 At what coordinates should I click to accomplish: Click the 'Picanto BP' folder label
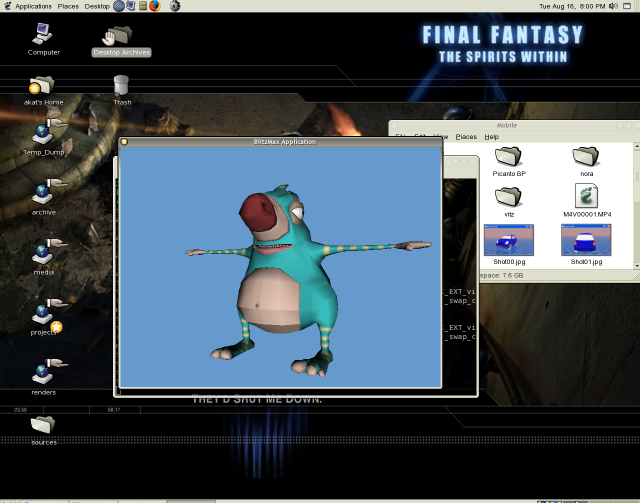pyautogui.click(x=509, y=174)
